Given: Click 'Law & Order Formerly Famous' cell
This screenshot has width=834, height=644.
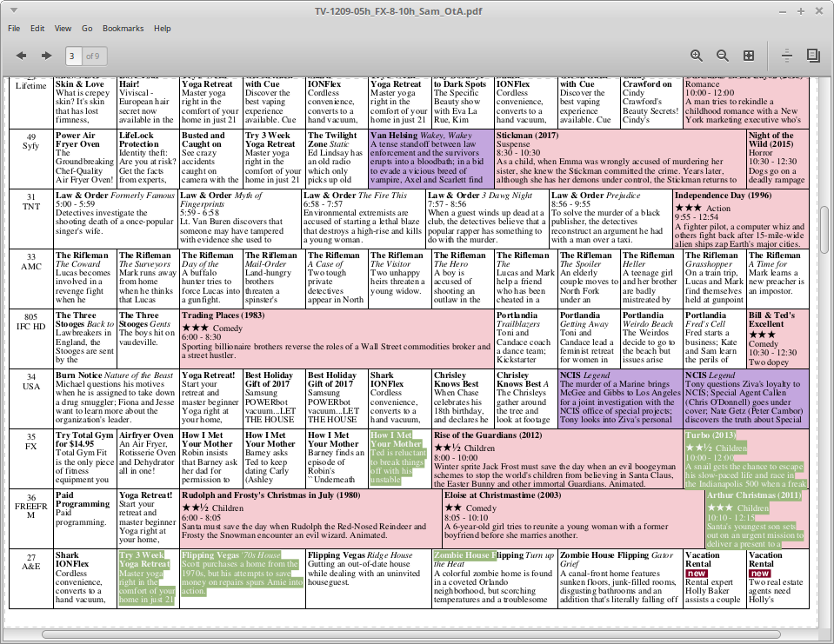Looking at the screenshot, I should (x=116, y=219).
